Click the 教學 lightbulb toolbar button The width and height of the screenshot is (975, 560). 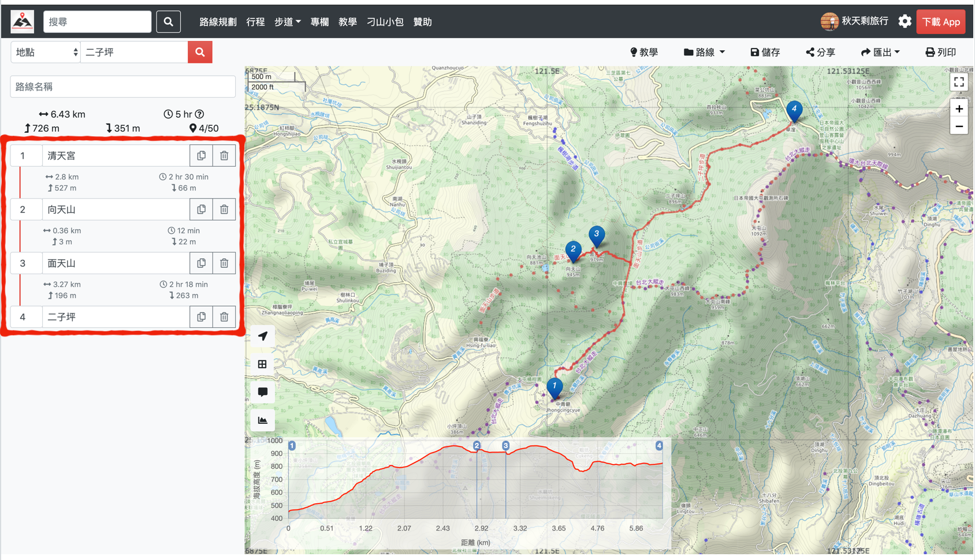point(644,53)
